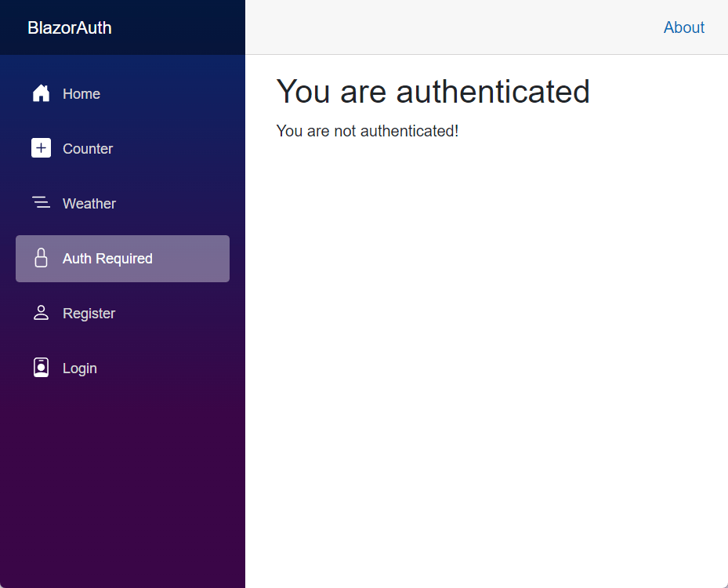728x588 pixels.
Task: Click the Home house icon
Action: coord(41,93)
